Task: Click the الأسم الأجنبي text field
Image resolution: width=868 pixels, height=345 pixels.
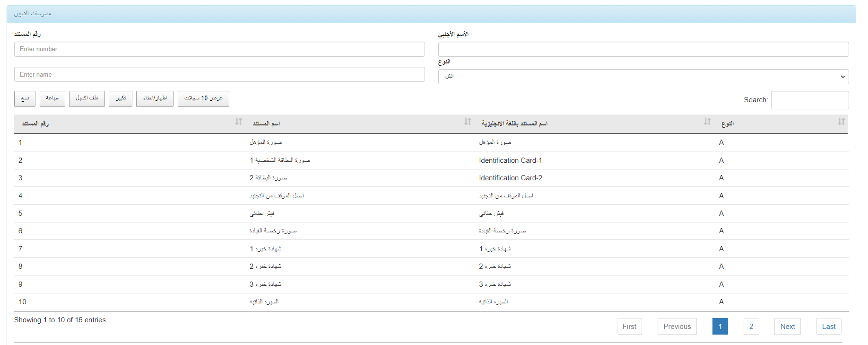Action: point(643,49)
